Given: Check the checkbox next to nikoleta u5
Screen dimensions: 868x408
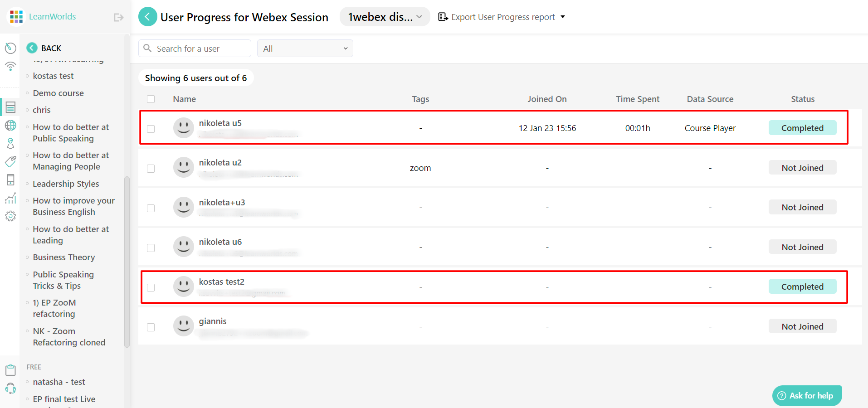Looking at the screenshot, I should click(x=151, y=129).
